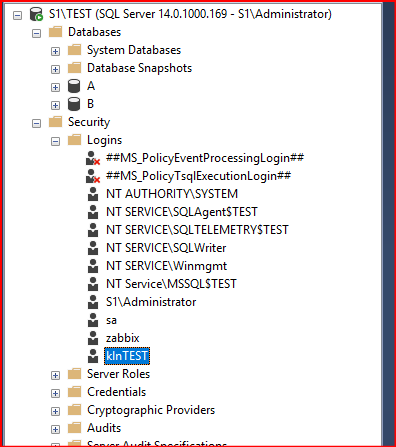Click database A cylinder icon
396x447 pixels.
pos(74,86)
